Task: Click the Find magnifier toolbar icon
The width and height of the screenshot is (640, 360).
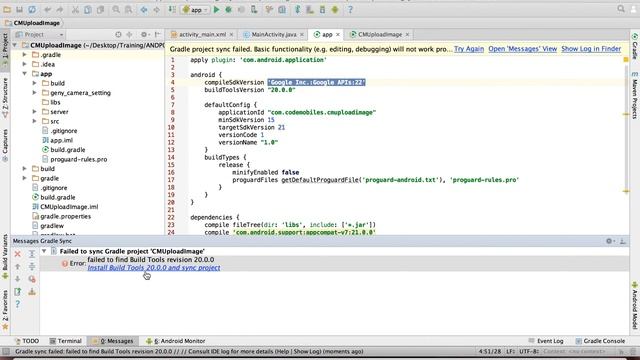Action: pyautogui.click(x=116, y=9)
